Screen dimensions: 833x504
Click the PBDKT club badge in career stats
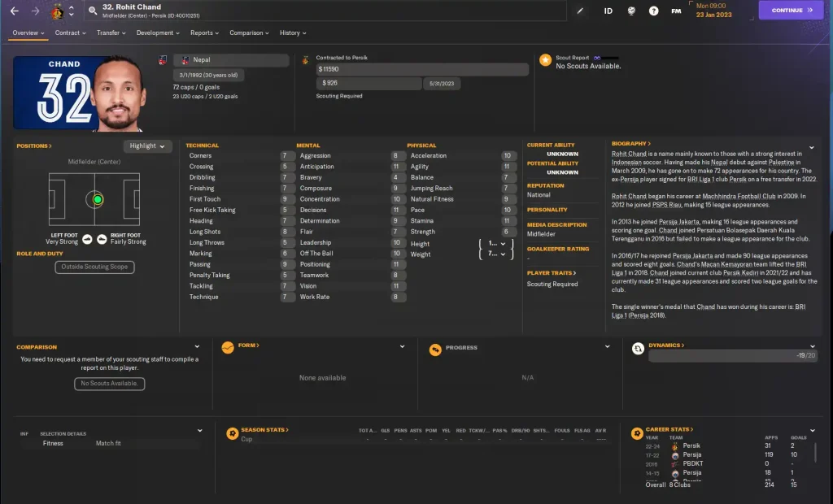click(x=674, y=463)
